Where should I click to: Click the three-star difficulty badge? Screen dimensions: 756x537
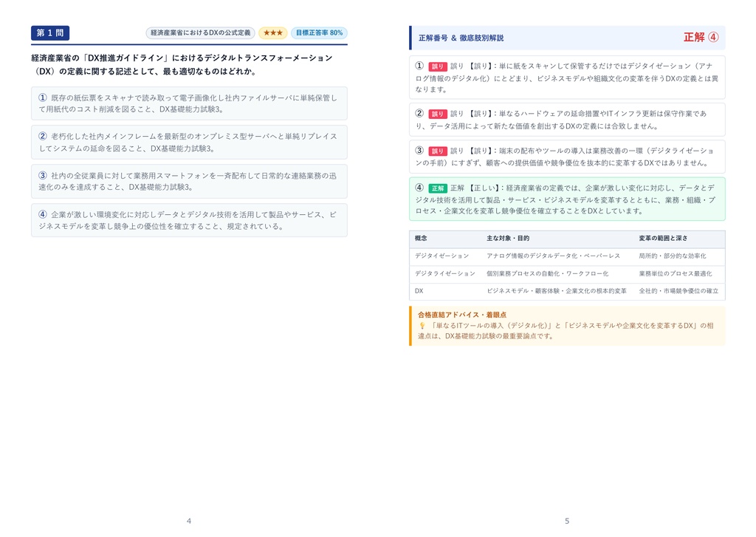pos(273,33)
